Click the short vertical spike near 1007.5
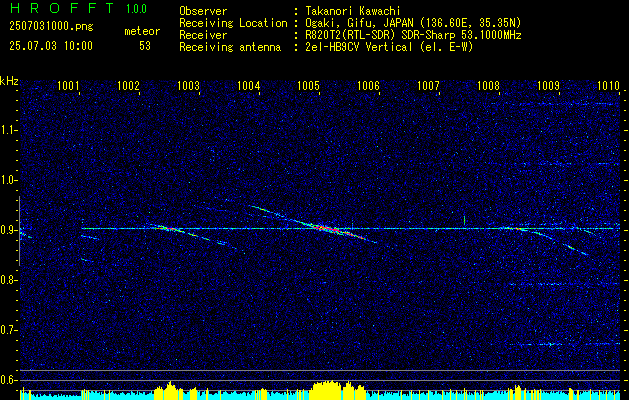The width and height of the screenshot is (629, 400). point(465,220)
